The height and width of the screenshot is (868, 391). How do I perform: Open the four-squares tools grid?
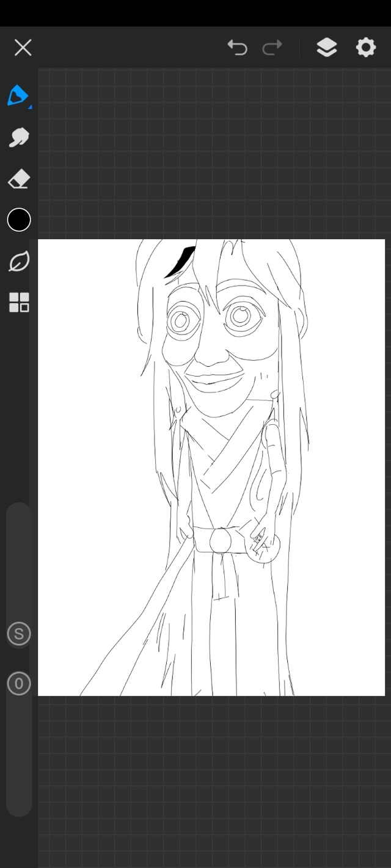(x=19, y=302)
